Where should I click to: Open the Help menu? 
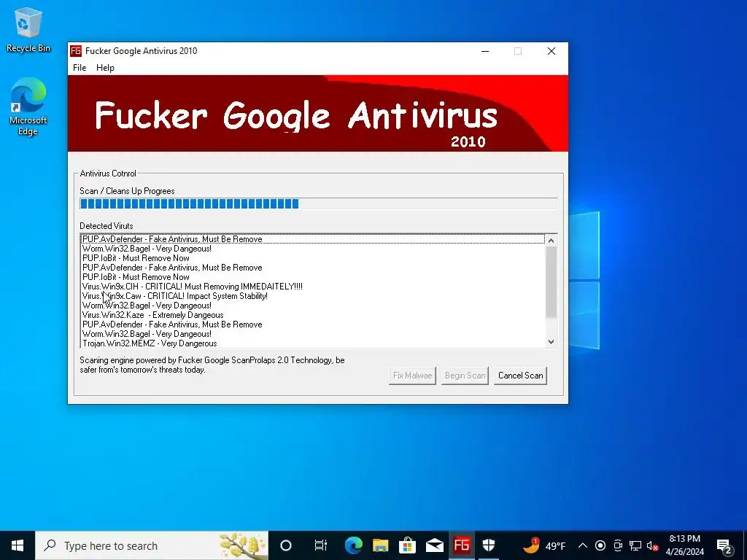pos(105,68)
